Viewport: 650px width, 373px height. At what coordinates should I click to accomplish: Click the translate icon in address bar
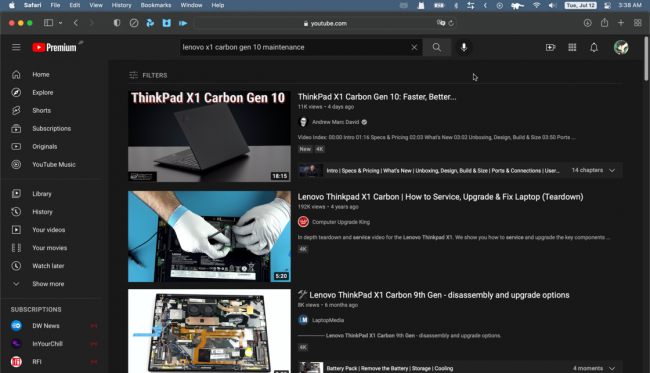(441, 23)
